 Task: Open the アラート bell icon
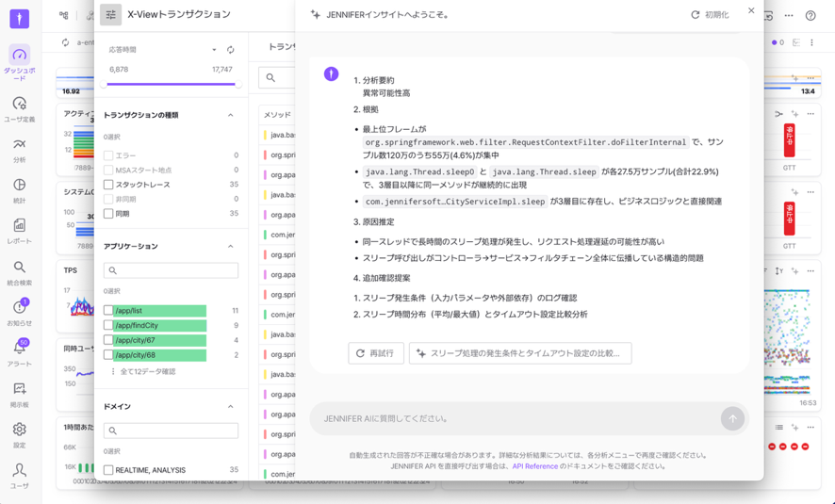(x=19, y=350)
